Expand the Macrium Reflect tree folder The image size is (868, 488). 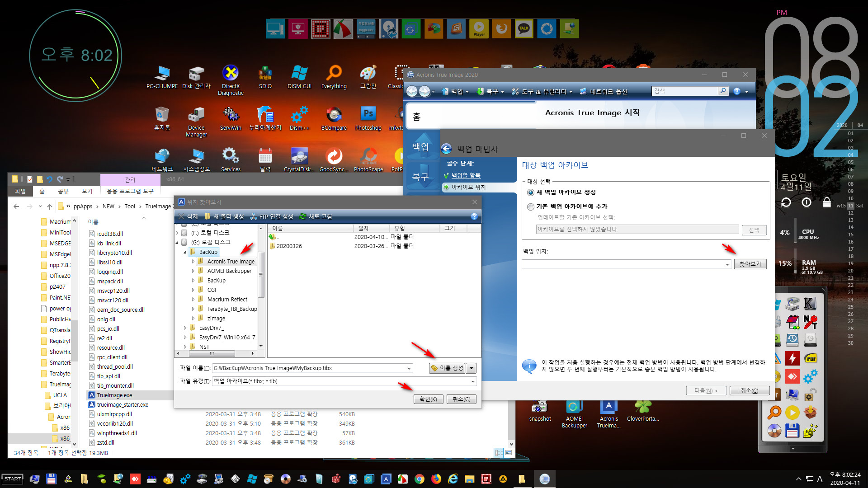point(193,300)
